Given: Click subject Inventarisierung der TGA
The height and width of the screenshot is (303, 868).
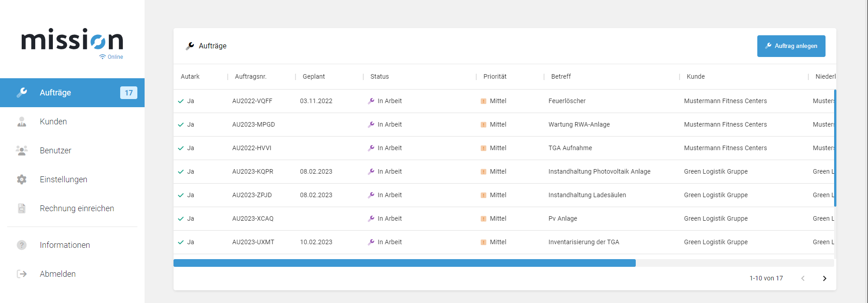Looking at the screenshot, I should [584, 242].
